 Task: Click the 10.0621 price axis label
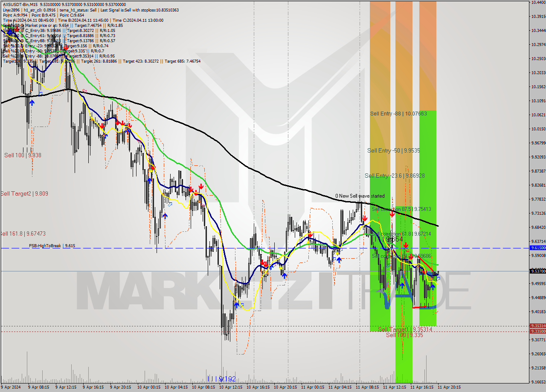[x=538, y=115]
